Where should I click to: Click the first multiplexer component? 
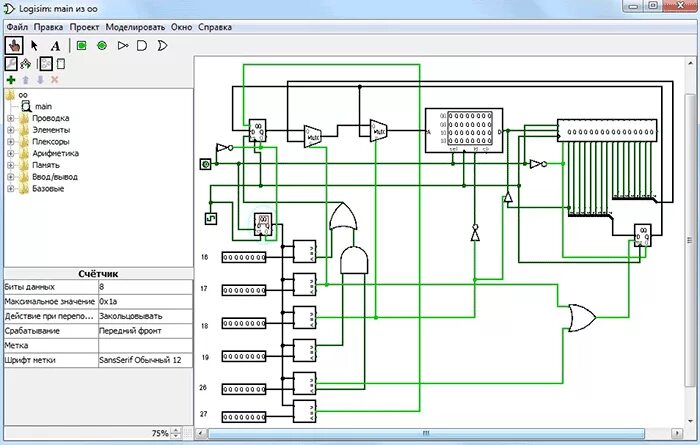[x=312, y=136]
